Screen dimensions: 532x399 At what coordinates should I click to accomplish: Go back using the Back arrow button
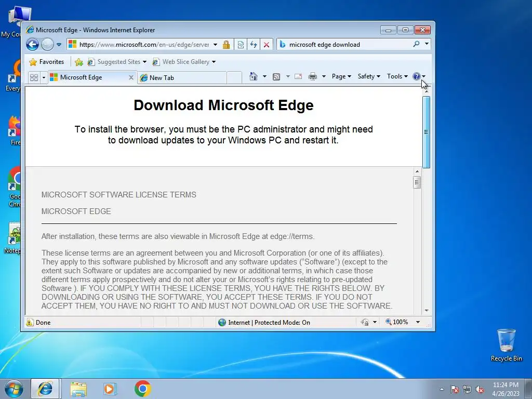(x=33, y=45)
